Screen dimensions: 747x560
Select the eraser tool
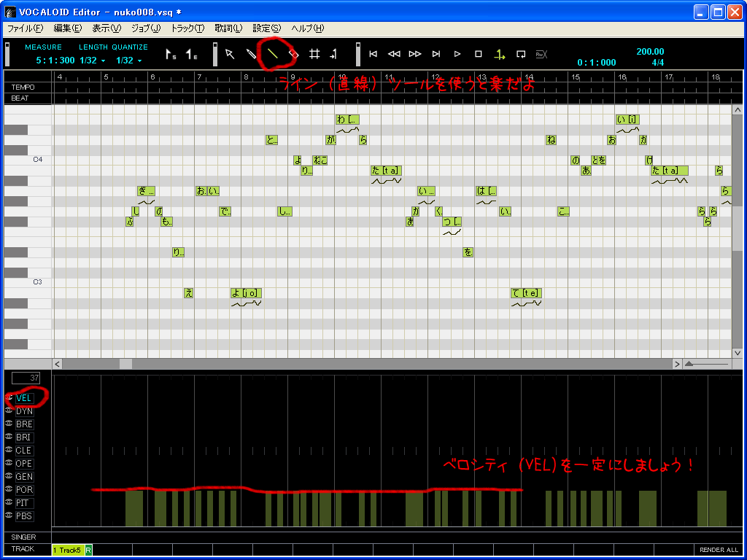[293, 54]
